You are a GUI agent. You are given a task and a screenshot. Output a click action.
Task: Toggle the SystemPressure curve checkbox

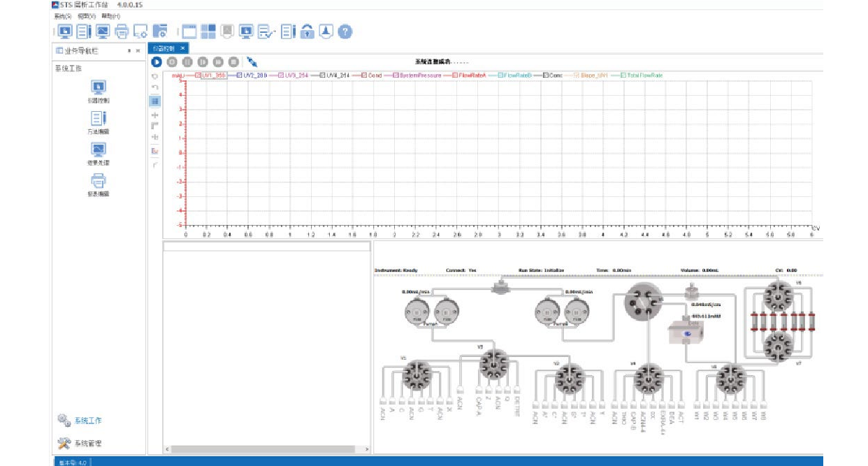point(396,75)
